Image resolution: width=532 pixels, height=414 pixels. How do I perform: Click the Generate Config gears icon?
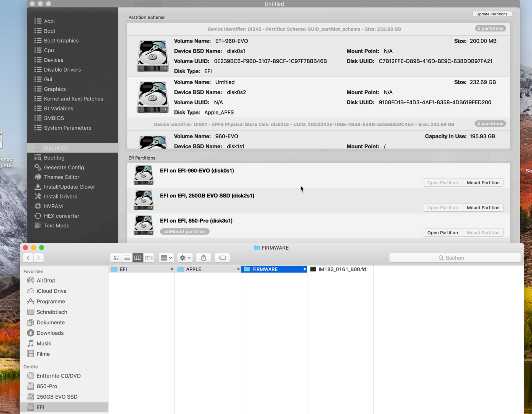(38, 167)
